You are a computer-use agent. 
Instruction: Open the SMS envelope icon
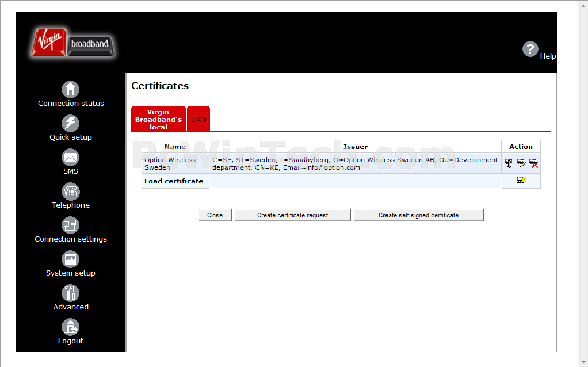(x=71, y=158)
